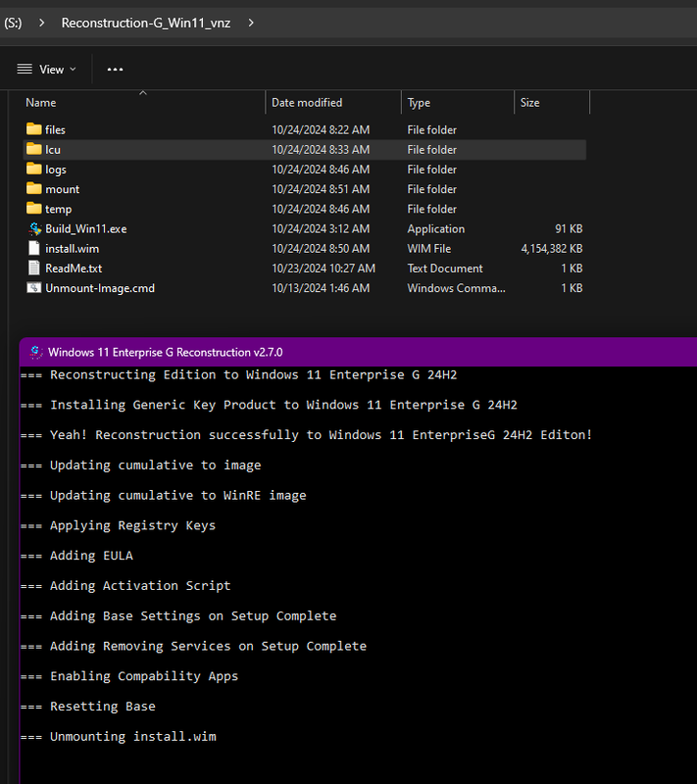Click the Unmount-Image.cmd script icon
The width and height of the screenshot is (697, 784).
tap(34, 287)
